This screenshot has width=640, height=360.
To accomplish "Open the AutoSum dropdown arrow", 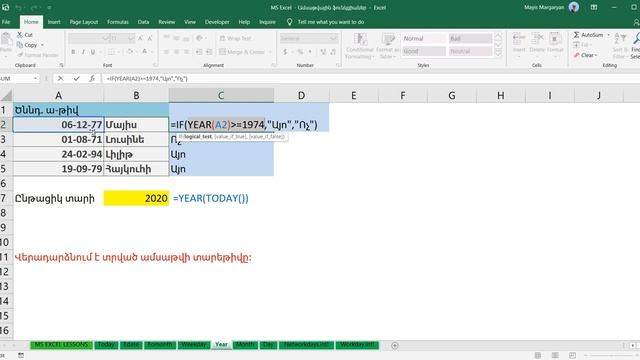I will (x=609, y=35).
